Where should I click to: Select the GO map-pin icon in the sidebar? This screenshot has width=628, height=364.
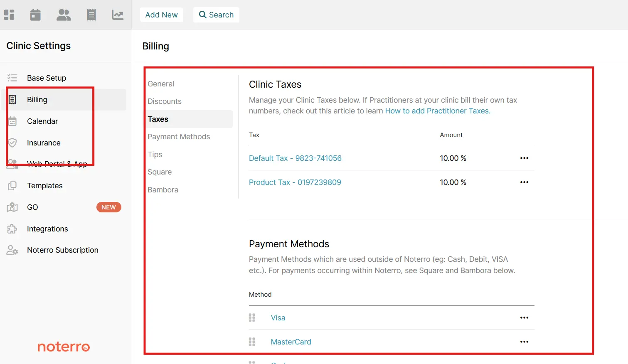click(12, 207)
